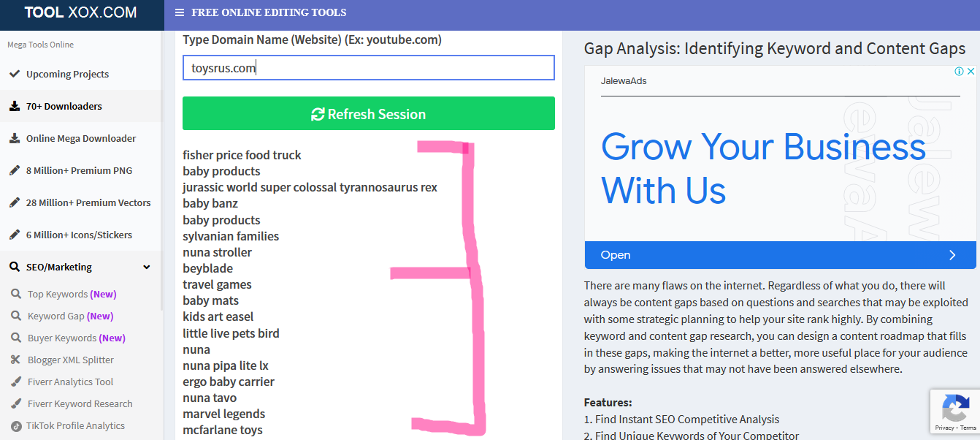Screen dimensions: 980x440
Task: Click keyword 'little live pets bird'
Action: point(231,333)
